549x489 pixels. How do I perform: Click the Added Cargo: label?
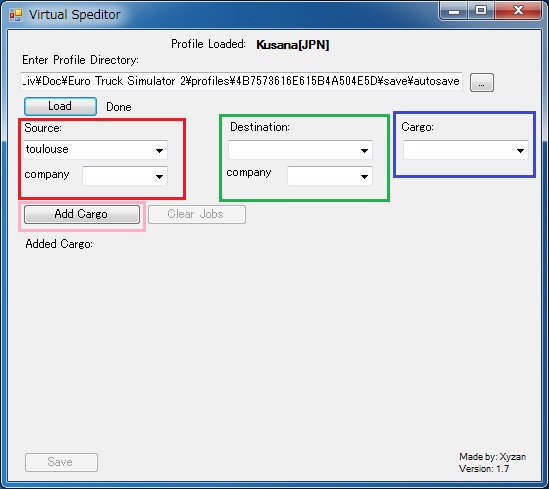pos(59,244)
